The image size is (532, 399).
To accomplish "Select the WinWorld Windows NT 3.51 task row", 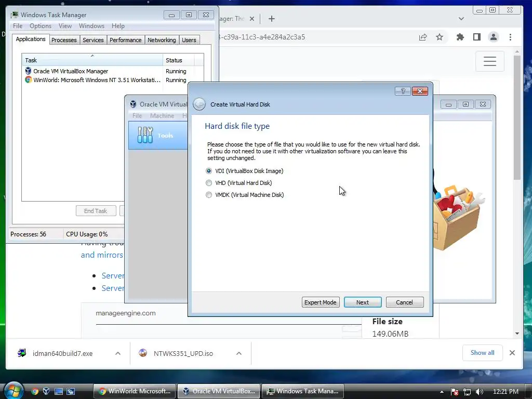I will point(112,80).
